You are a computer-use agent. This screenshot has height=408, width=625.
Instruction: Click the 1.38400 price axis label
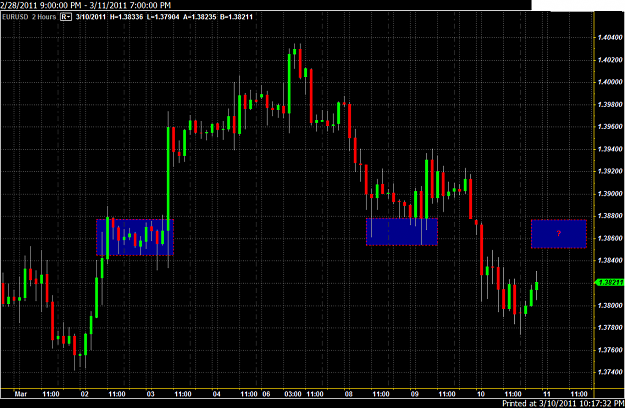[610, 261]
